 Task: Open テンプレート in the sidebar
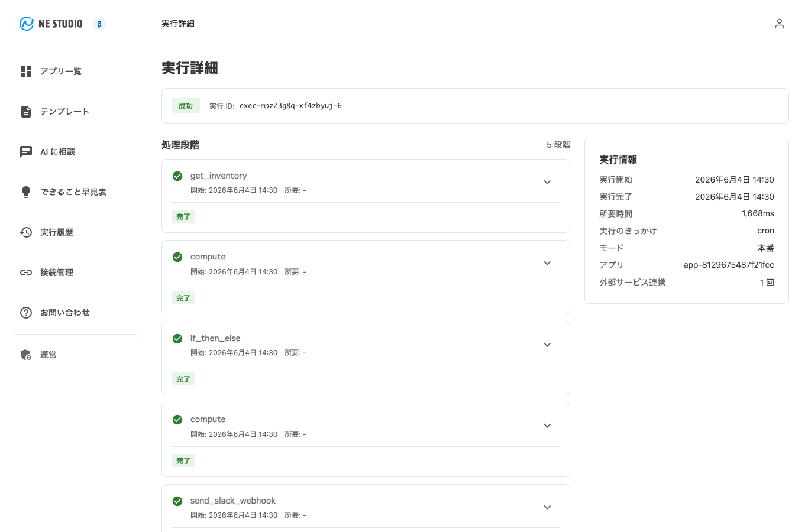point(76,112)
